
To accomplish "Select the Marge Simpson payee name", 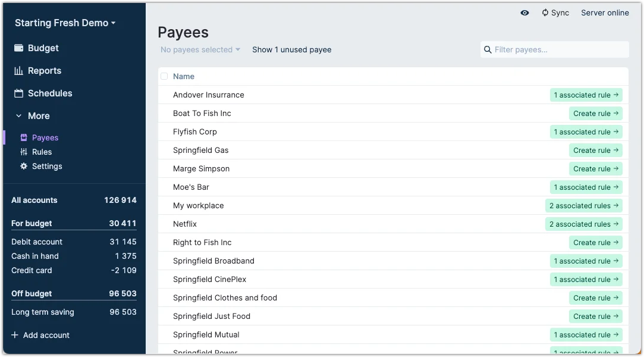I will click(201, 168).
